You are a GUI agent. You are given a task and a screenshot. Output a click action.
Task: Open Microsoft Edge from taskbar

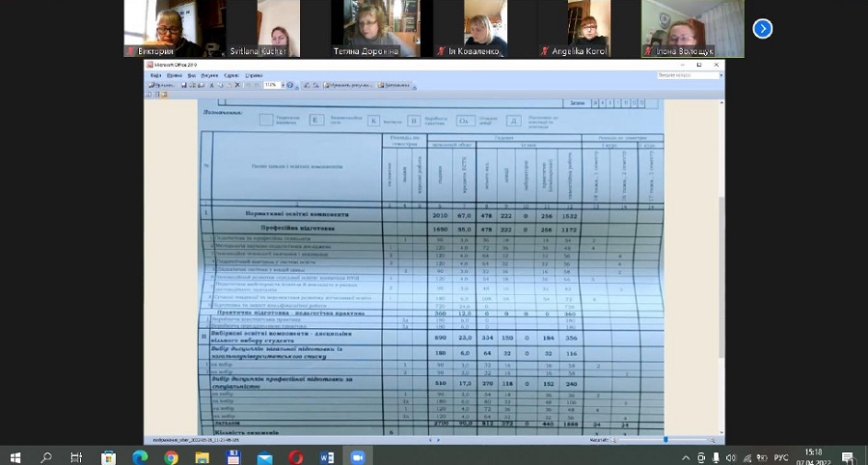pyautogui.click(x=140, y=456)
